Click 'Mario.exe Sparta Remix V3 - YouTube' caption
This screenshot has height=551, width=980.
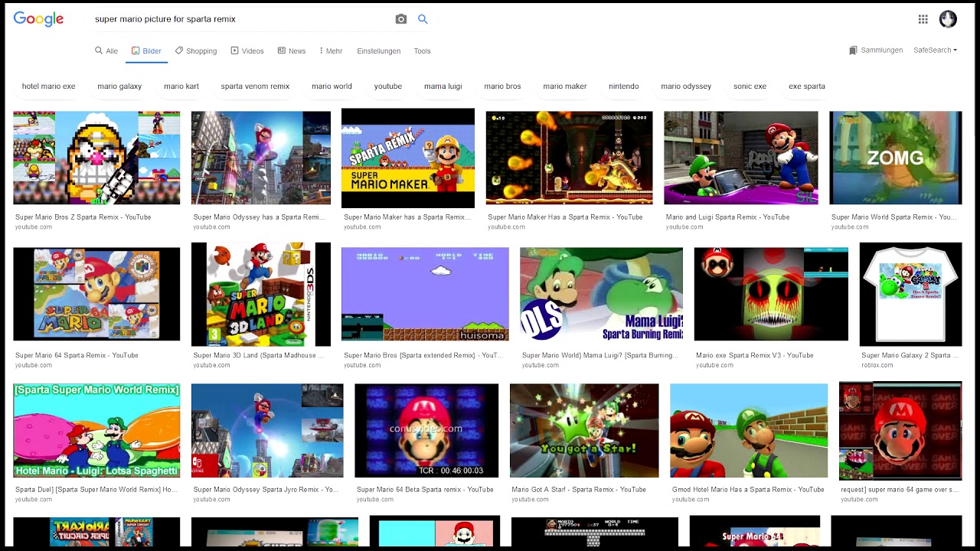pyautogui.click(x=755, y=355)
